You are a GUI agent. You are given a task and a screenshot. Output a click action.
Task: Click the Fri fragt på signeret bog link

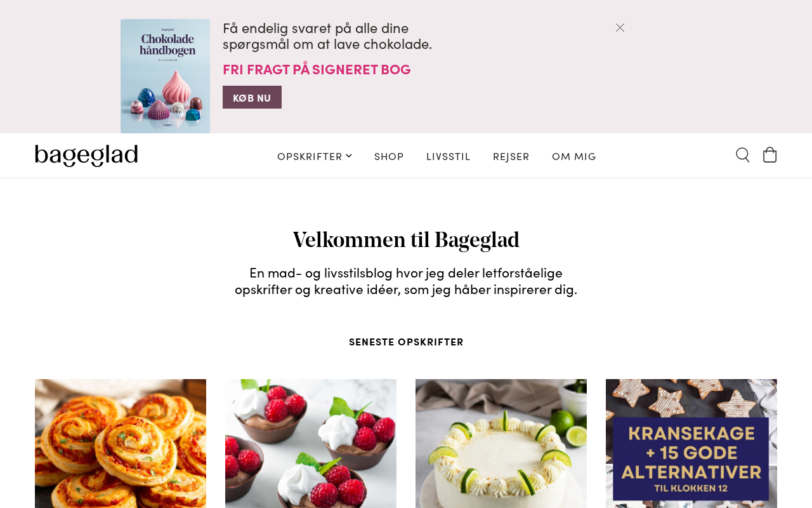click(x=317, y=69)
